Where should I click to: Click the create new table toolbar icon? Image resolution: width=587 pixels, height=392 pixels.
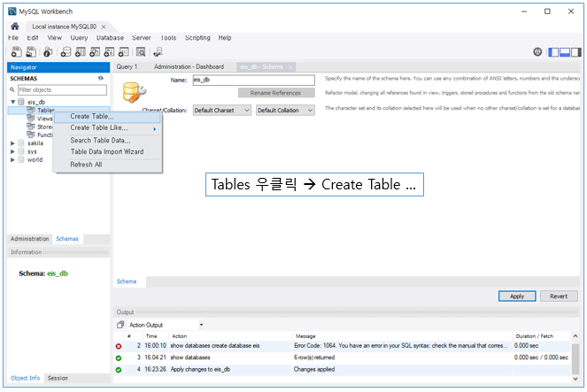[81, 51]
